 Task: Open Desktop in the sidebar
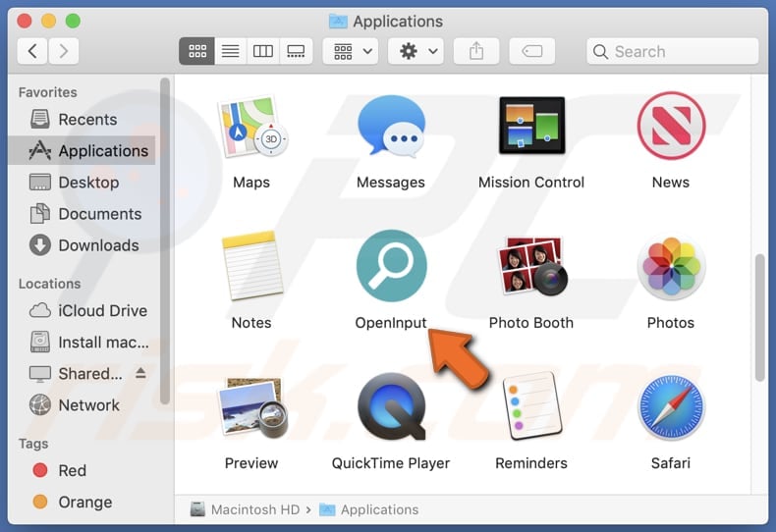(82, 182)
